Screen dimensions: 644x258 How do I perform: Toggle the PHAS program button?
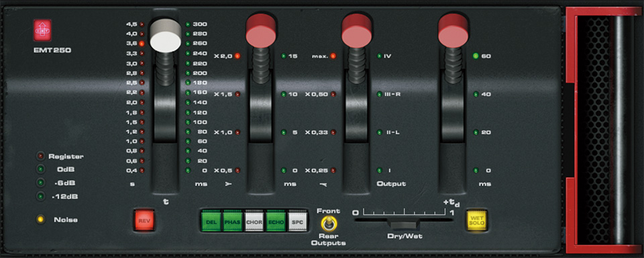point(233,221)
